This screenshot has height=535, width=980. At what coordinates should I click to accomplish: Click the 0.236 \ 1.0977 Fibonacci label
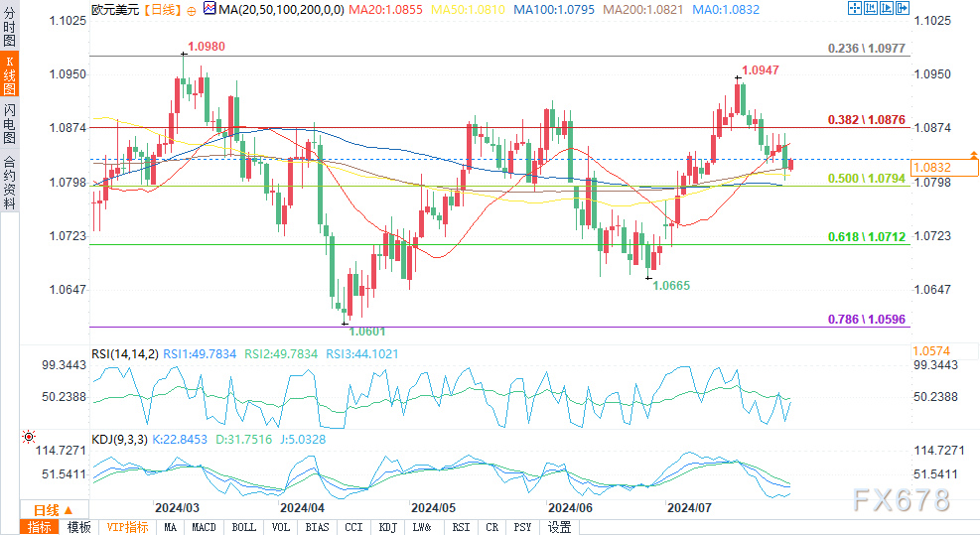[x=866, y=48]
